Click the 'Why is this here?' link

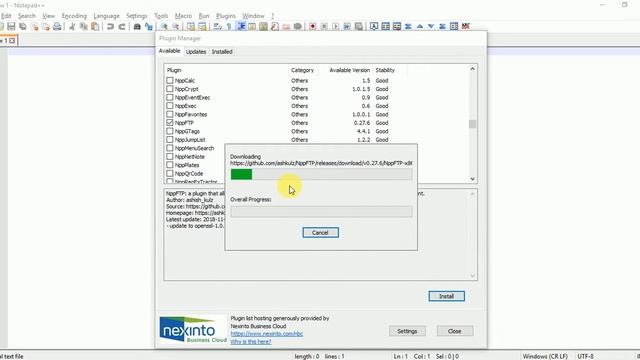[251, 342]
